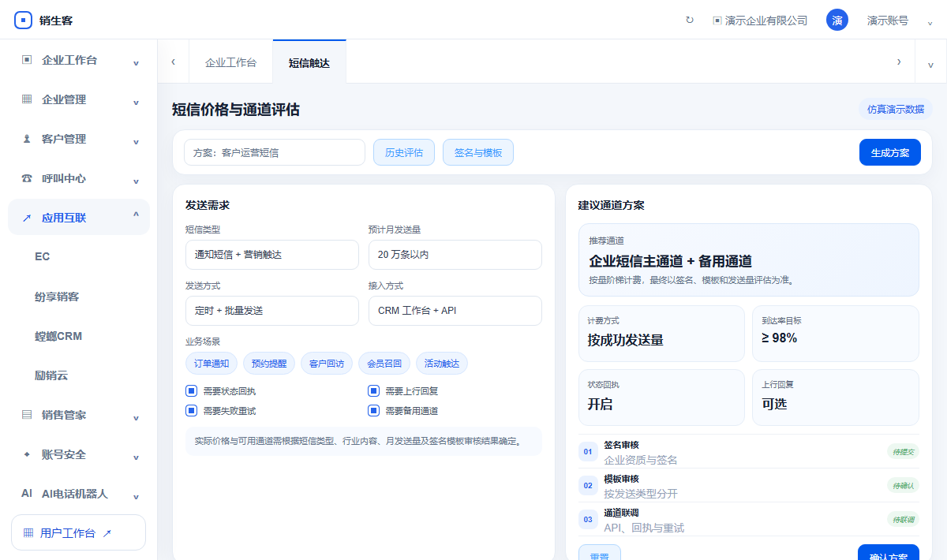This screenshot has height=560, width=947.
Task: Click the 确认方案 button
Action: (889, 552)
